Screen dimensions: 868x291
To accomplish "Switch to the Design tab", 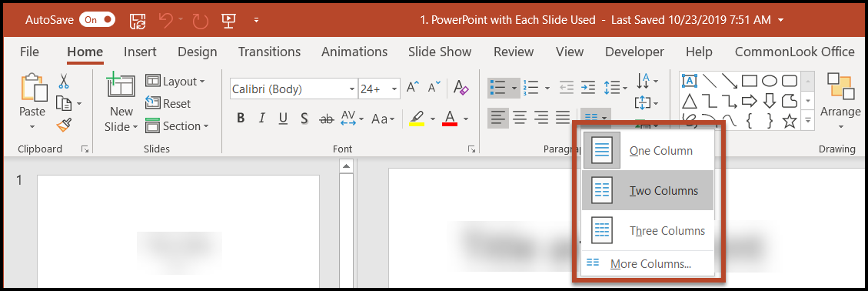I will tap(197, 52).
